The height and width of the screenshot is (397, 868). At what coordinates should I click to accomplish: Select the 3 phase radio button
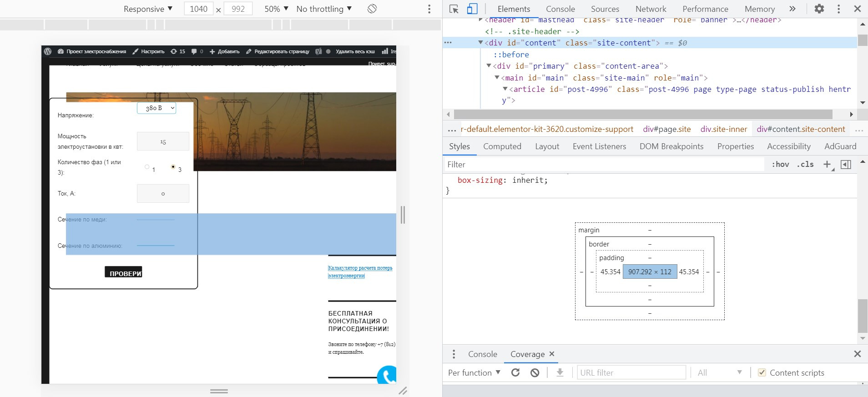[173, 167]
